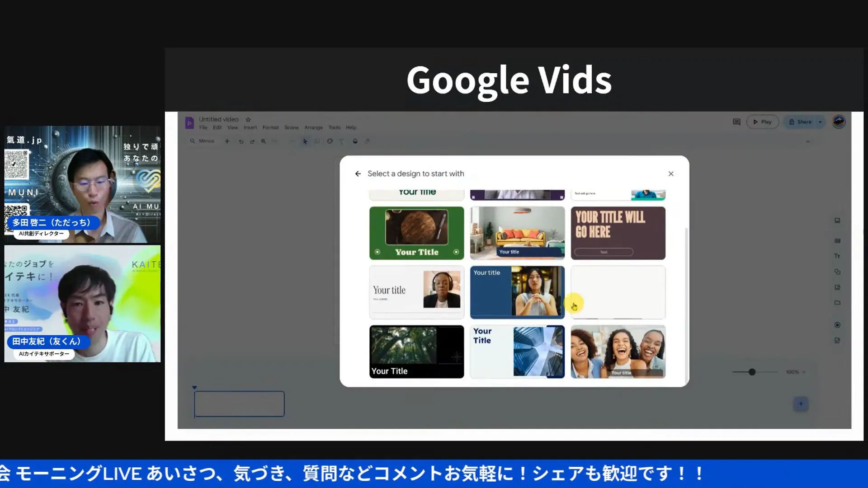868x488 pixels.
Task: Click the Google Vids logo icon
Action: (189, 122)
